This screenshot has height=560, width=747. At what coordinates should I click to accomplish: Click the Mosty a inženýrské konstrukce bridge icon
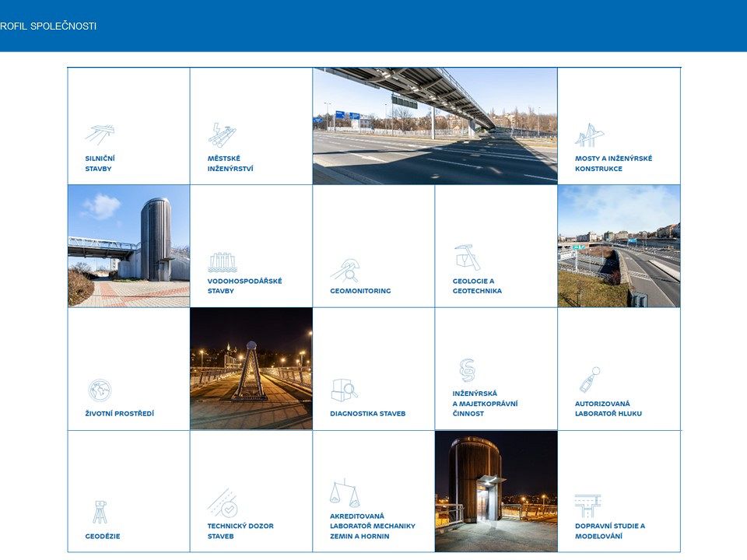[x=589, y=135]
